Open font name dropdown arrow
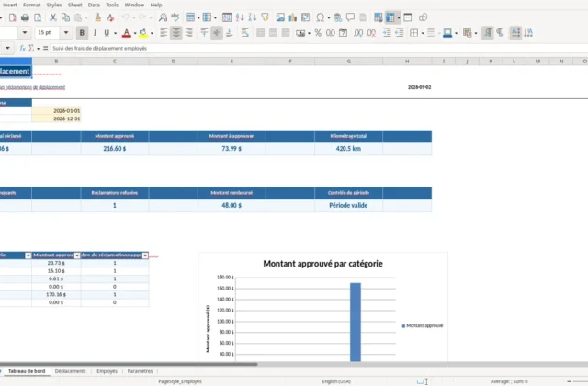588x386 pixels. 25,33
